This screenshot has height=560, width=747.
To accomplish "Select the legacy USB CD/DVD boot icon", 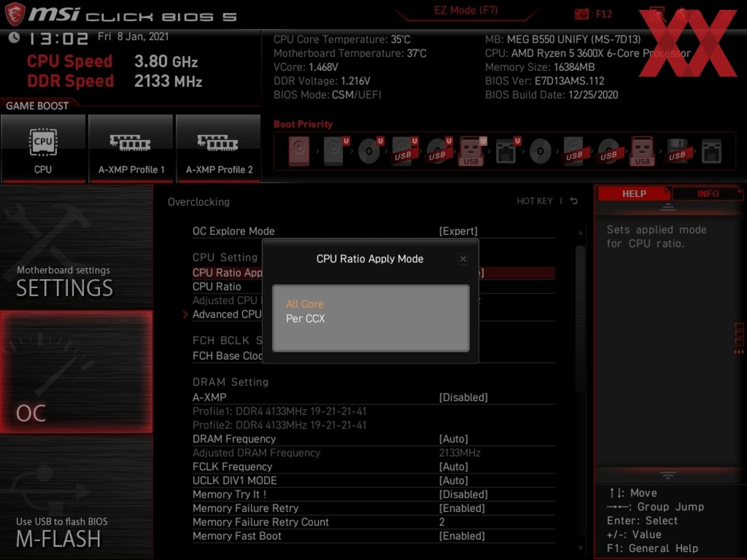I will pos(609,152).
